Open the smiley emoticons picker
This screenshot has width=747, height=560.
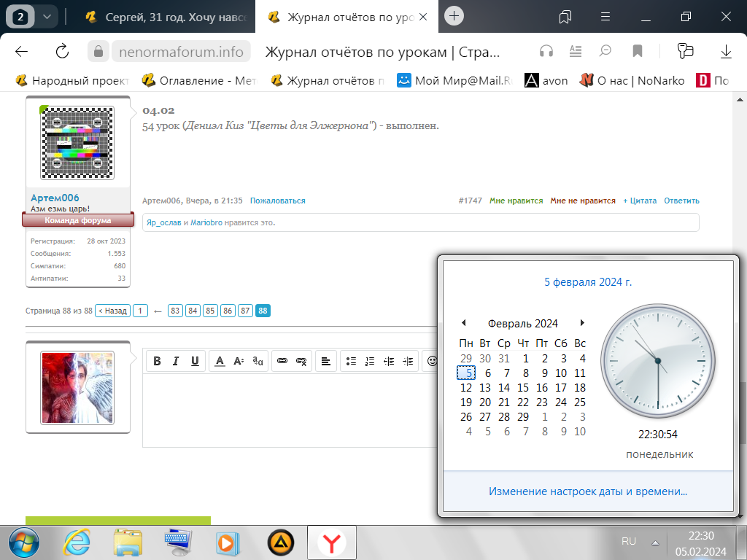pyautogui.click(x=432, y=361)
